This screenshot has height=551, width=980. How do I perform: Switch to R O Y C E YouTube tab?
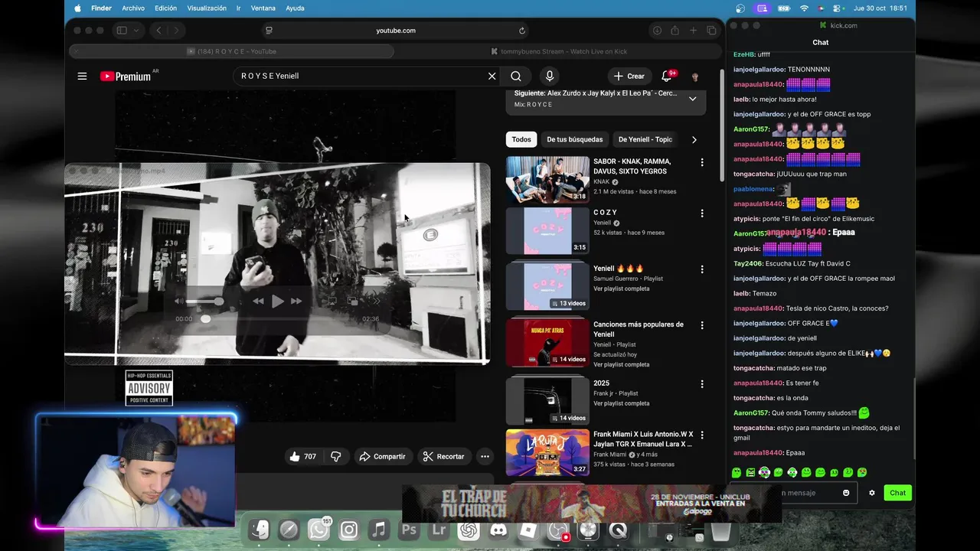pos(231,51)
